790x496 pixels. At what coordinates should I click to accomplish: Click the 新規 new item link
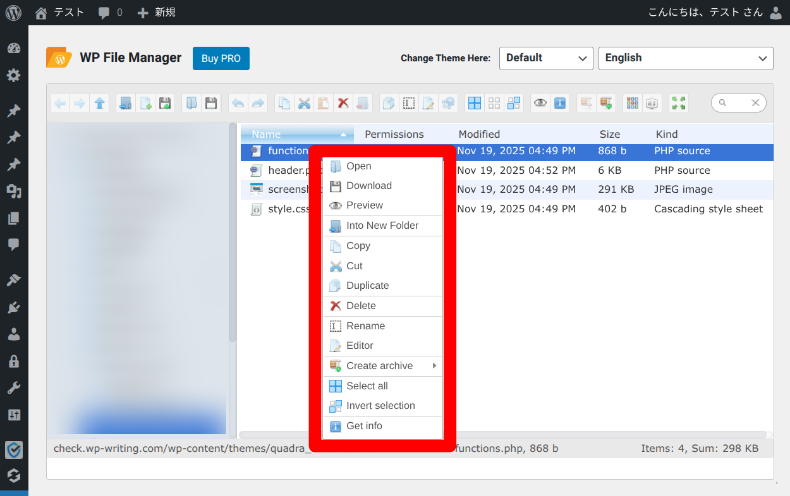click(x=157, y=13)
